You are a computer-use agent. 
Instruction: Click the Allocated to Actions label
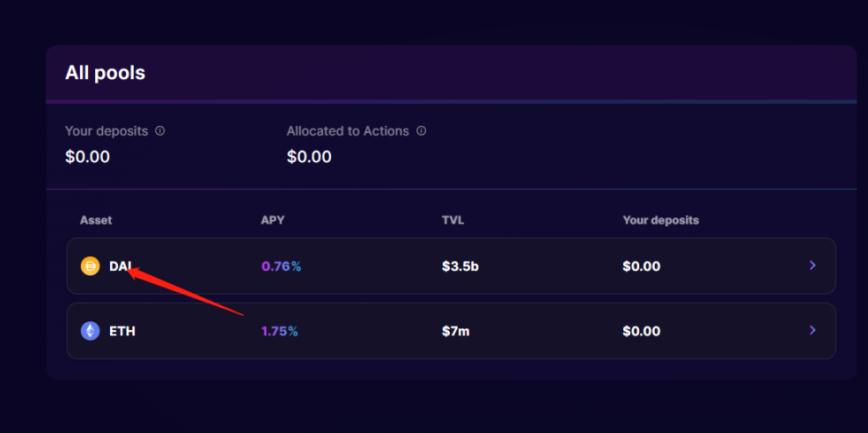click(348, 131)
